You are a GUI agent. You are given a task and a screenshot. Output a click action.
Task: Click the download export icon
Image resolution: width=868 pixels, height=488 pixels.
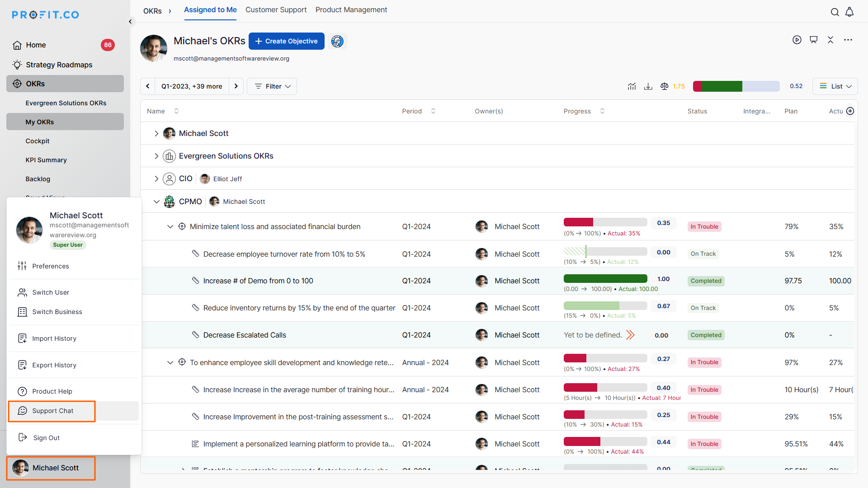click(x=648, y=86)
